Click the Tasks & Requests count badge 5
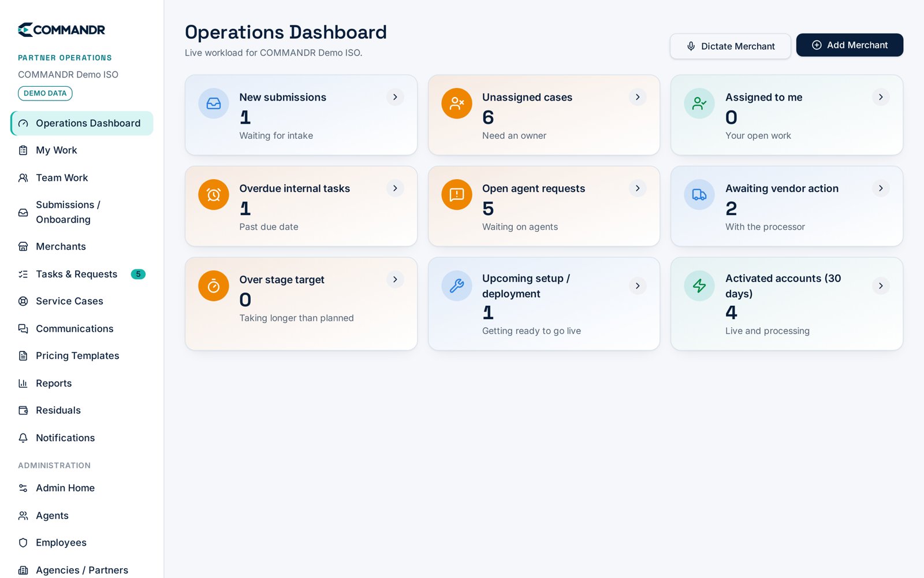924x578 pixels. pos(138,274)
